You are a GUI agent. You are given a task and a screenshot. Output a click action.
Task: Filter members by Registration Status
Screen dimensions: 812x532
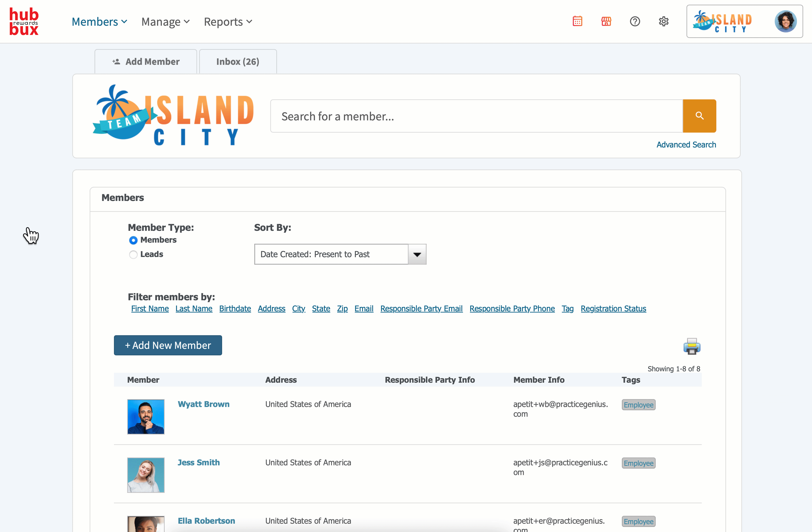click(613, 309)
